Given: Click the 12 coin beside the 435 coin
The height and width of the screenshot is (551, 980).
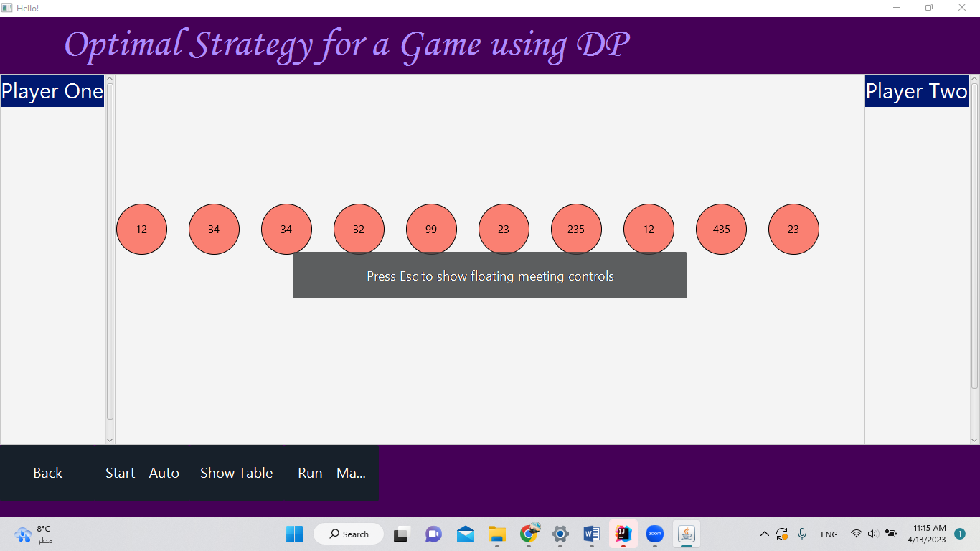Looking at the screenshot, I should click(x=649, y=230).
